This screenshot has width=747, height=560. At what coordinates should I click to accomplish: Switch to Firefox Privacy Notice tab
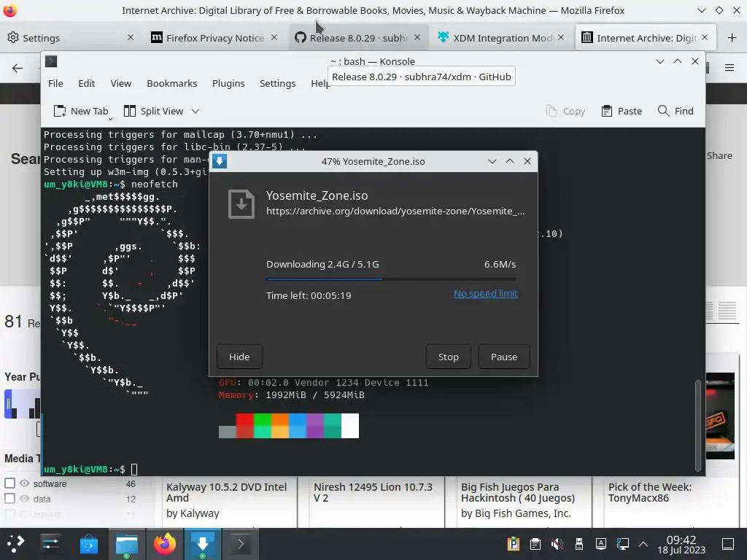(x=214, y=38)
